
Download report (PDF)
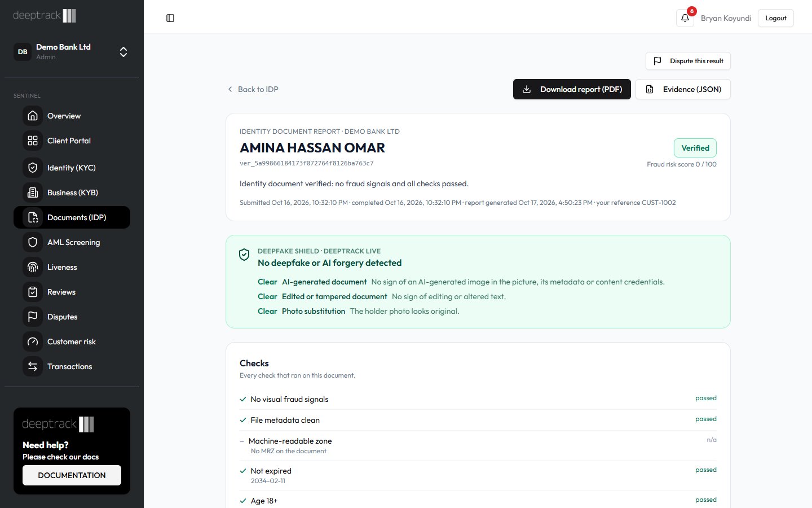(x=572, y=89)
